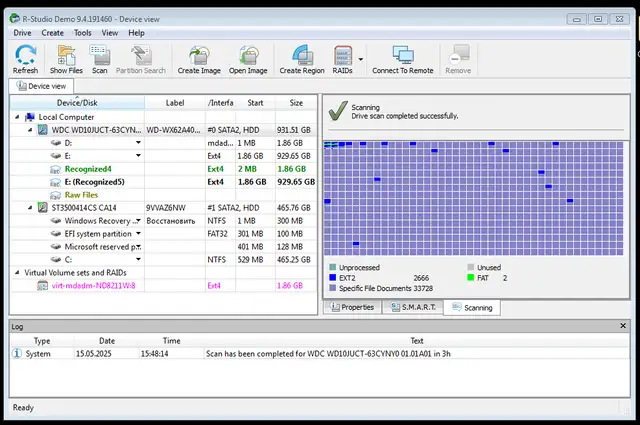
Task: Open the Create menu
Action: click(x=53, y=33)
